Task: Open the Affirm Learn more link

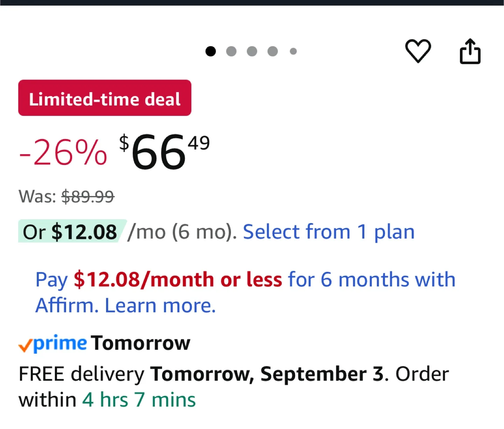Action: click(x=160, y=305)
